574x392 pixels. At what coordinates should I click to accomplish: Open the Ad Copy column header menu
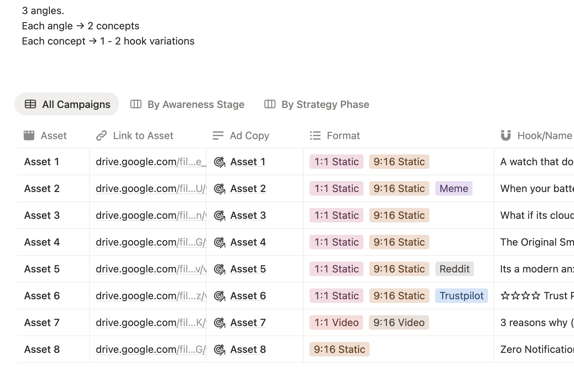[x=249, y=135]
